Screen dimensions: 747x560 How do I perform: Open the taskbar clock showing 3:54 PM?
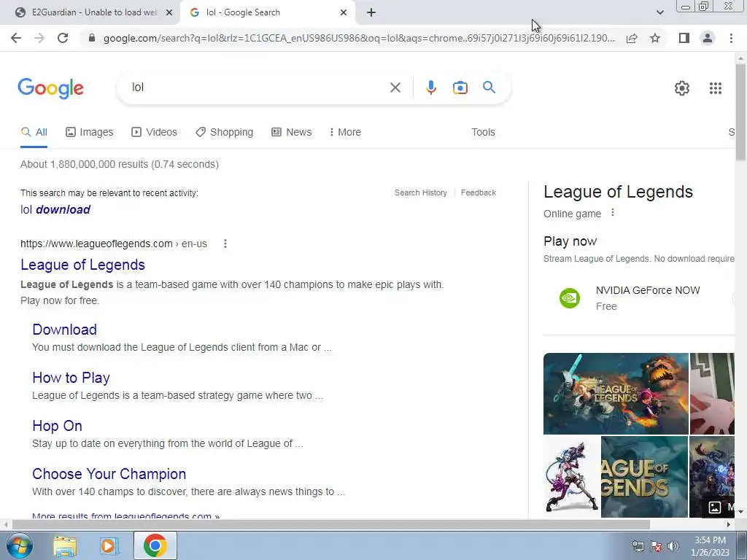(710, 546)
